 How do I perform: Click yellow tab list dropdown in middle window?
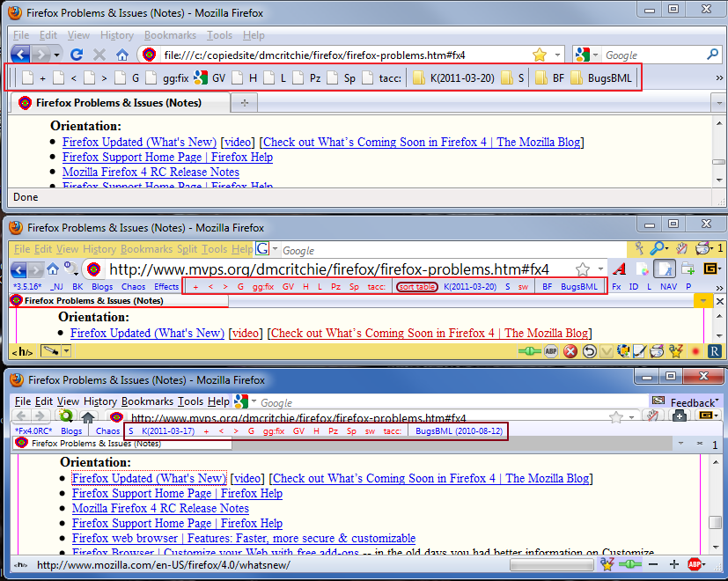[703, 301]
